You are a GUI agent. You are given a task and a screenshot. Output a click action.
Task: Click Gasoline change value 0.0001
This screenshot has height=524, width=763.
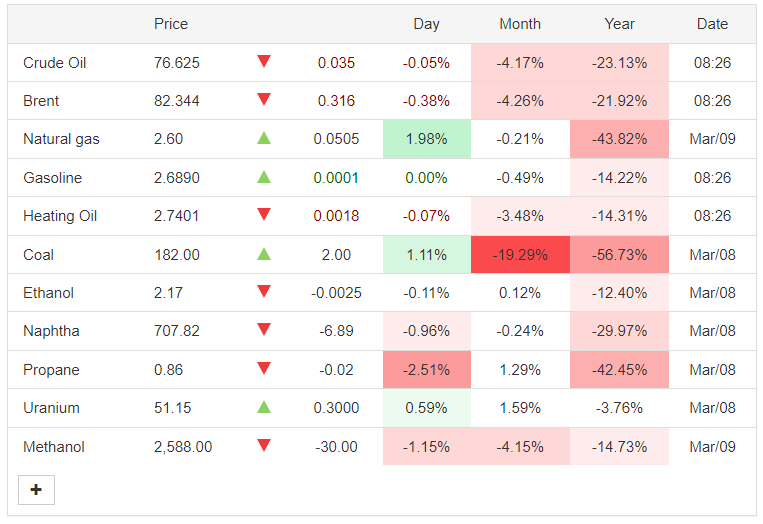(x=336, y=178)
